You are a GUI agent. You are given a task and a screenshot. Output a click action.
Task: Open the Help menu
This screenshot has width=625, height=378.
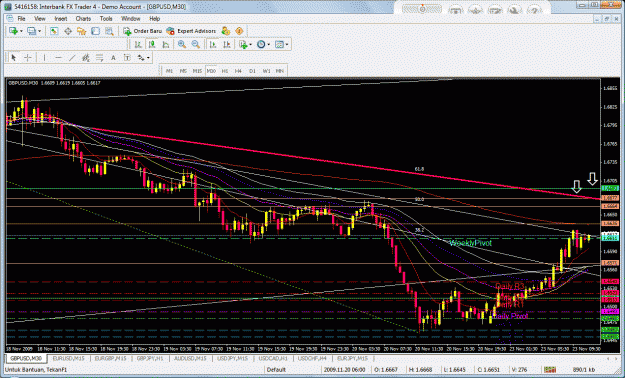pyautogui.click(x=155, y=19)
